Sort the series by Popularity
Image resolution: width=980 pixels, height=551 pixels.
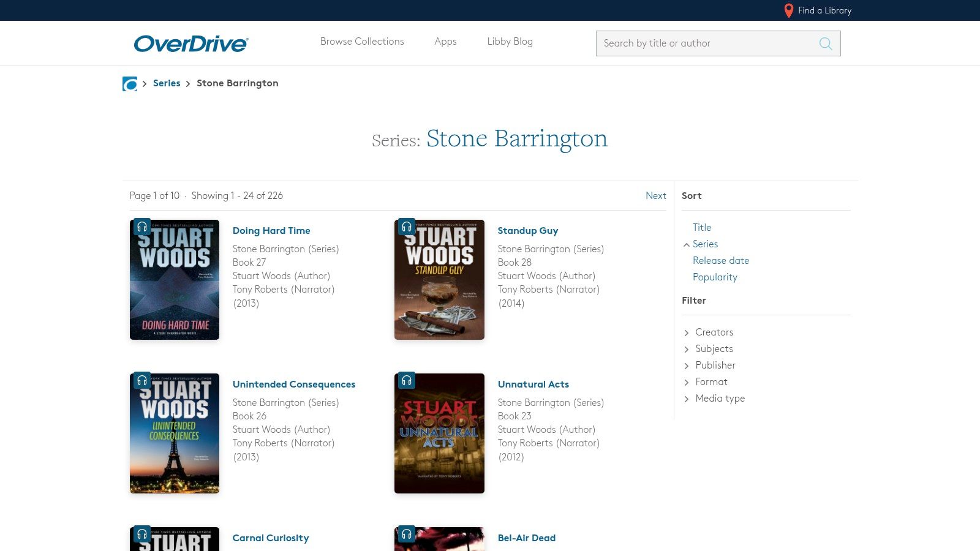[x=715, y=277]
